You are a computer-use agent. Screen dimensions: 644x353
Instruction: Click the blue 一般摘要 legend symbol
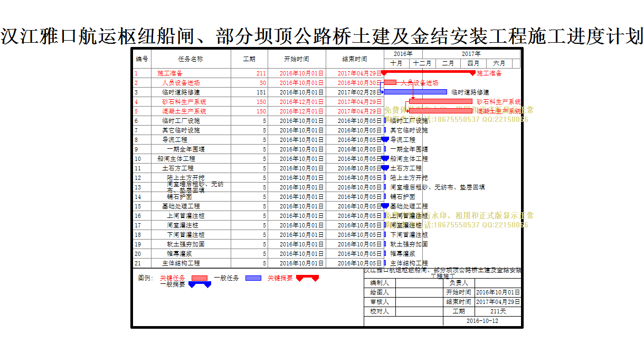[x=200, y=284]
